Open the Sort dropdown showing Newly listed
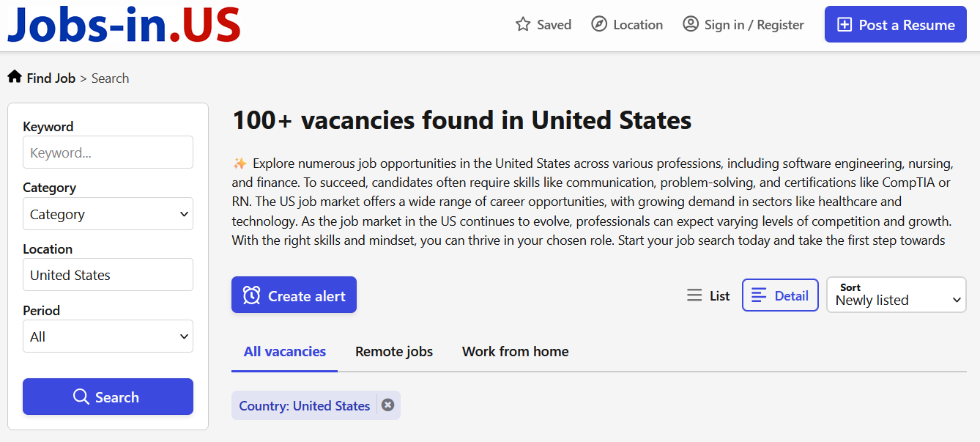Image resolution: width=980 pixels, height=442 pixels. [896, 295]
